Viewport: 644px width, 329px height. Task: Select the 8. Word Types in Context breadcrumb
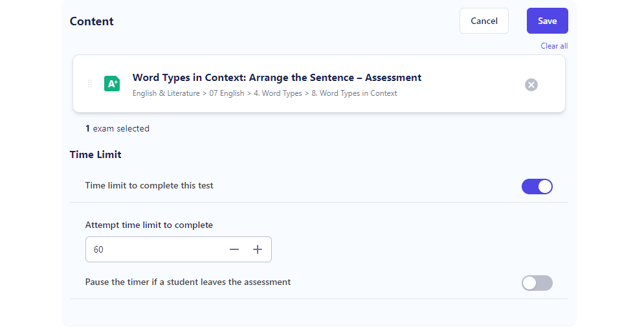click(x=354, y=93)
